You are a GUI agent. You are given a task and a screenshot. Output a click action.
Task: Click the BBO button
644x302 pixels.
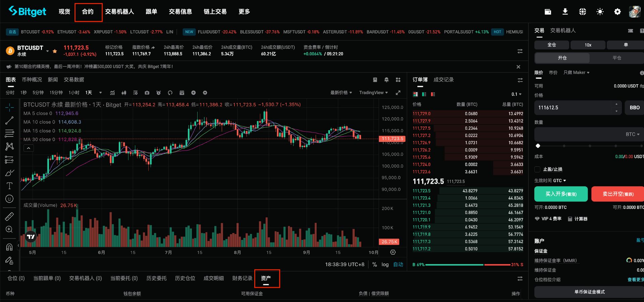(x=634, y=108)
